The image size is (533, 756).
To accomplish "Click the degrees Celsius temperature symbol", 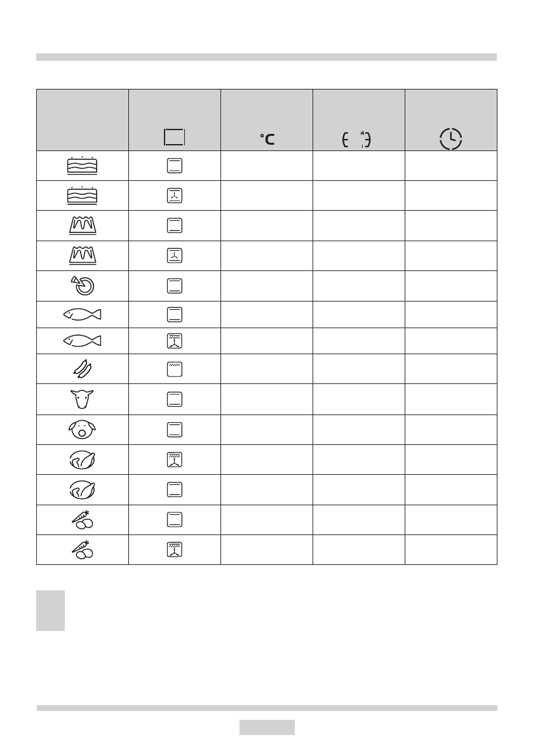I will click(x=267, y=139).
